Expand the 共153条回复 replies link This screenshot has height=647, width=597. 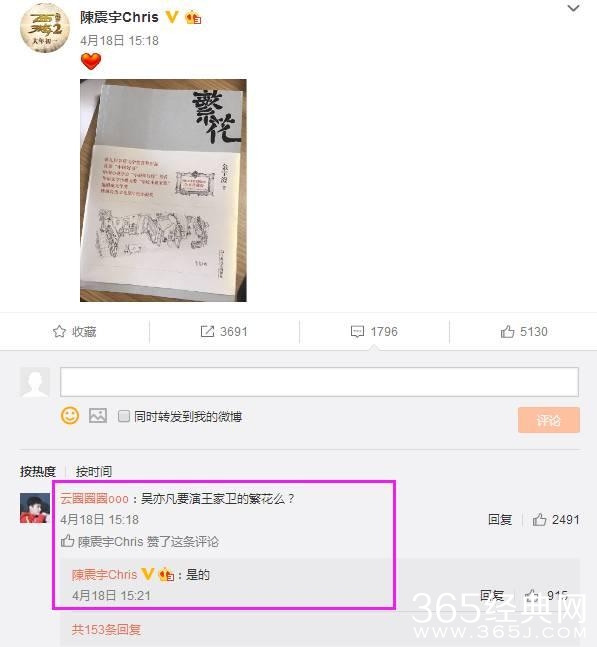tap(106, 630)
